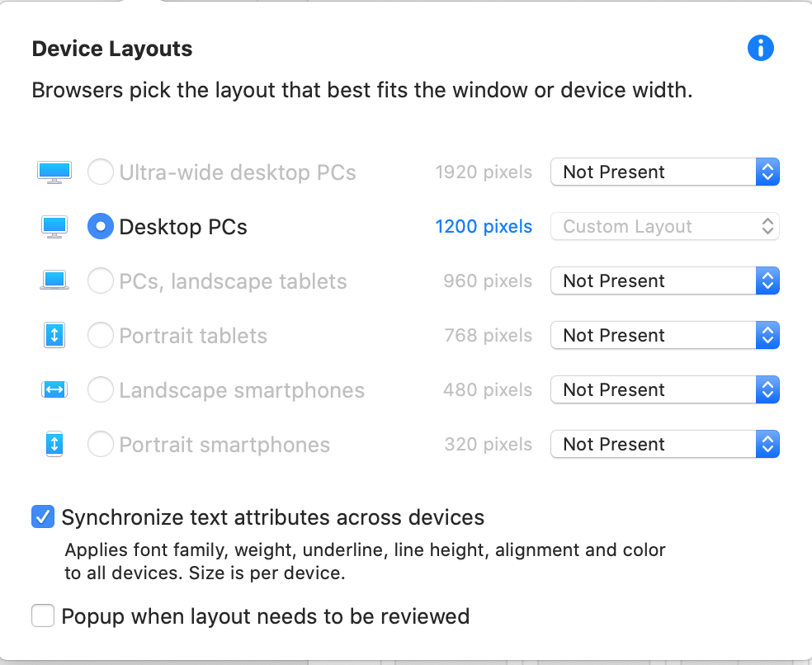Viewport: 812px width, 665px height.
Task: Click the Portrait tablets device icon
Action: click(x=54, y=335)
